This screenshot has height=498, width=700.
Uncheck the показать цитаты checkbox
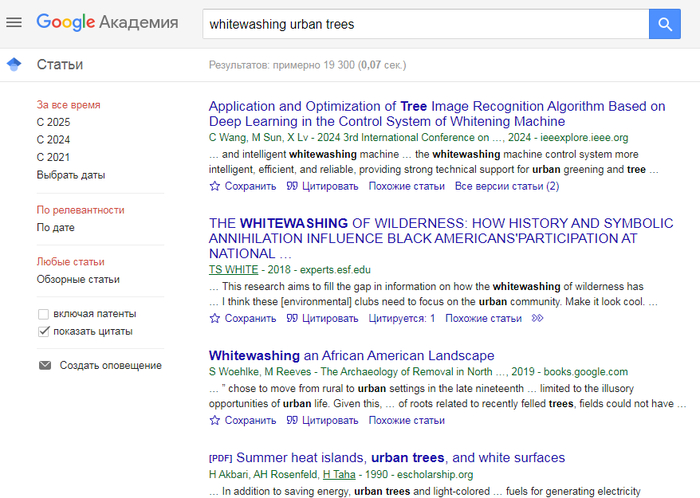[43, 331]
